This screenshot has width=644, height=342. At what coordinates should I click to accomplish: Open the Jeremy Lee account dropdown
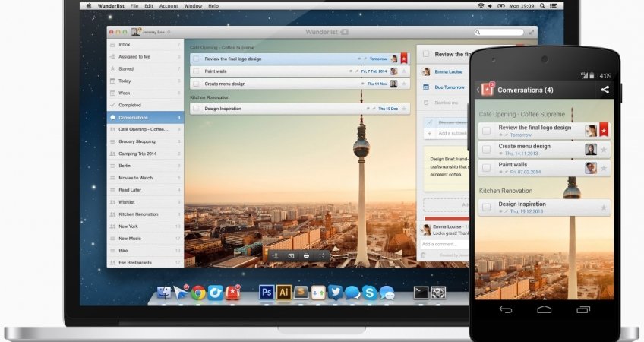[x=150, y=32]
